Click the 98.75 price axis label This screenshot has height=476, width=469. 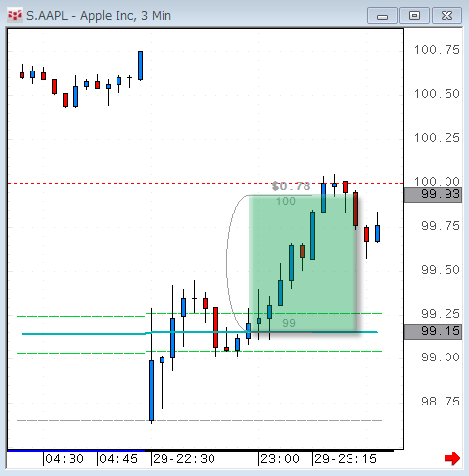coord(441,402)
